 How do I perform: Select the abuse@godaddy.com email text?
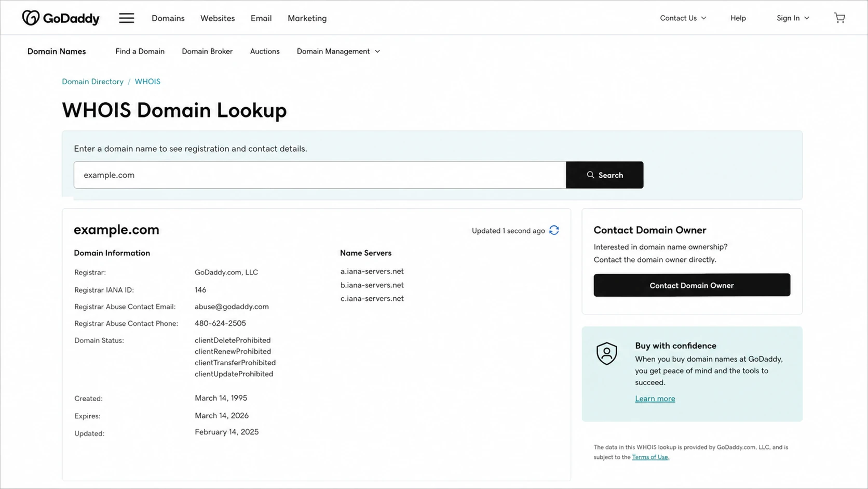(x=232, y=307)
